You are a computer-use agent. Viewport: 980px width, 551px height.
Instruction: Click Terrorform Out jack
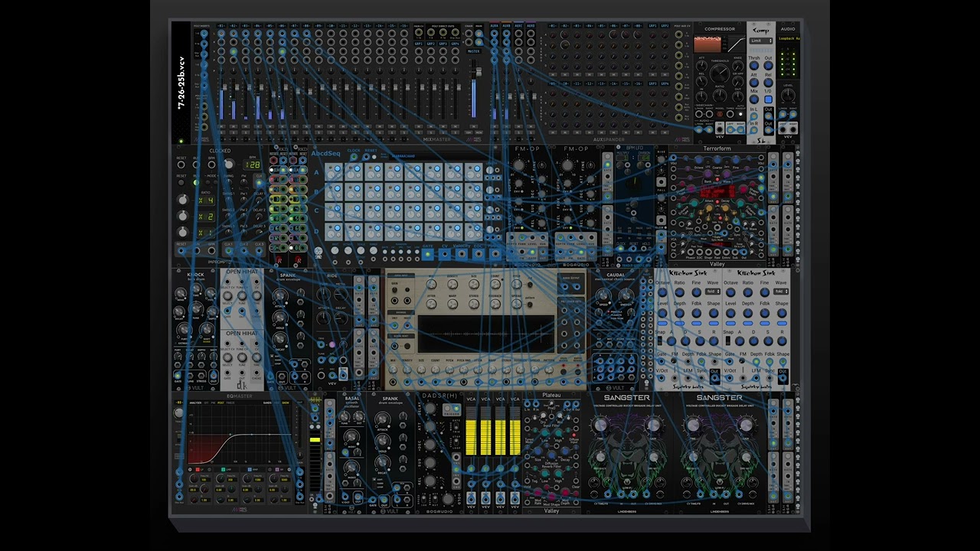point(743,252)
